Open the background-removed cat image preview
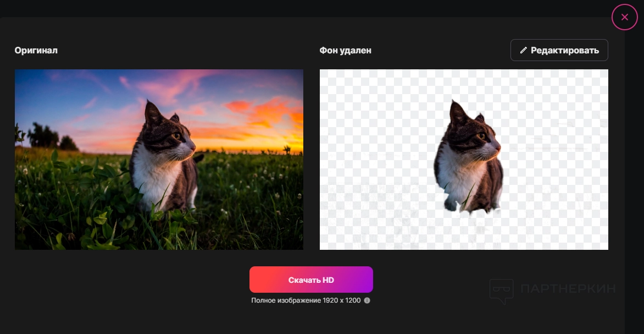This screenshot has width=644, height=334. pos(464,159)
